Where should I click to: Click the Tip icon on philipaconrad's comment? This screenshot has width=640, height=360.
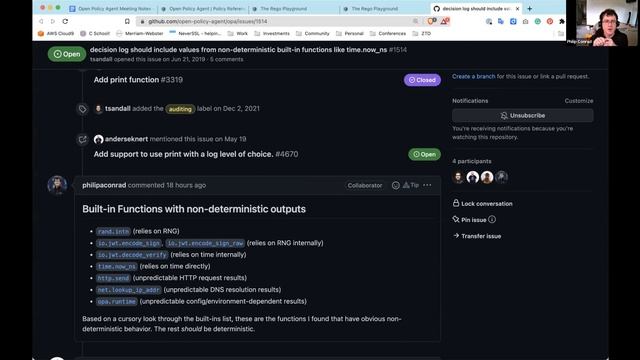411,185
